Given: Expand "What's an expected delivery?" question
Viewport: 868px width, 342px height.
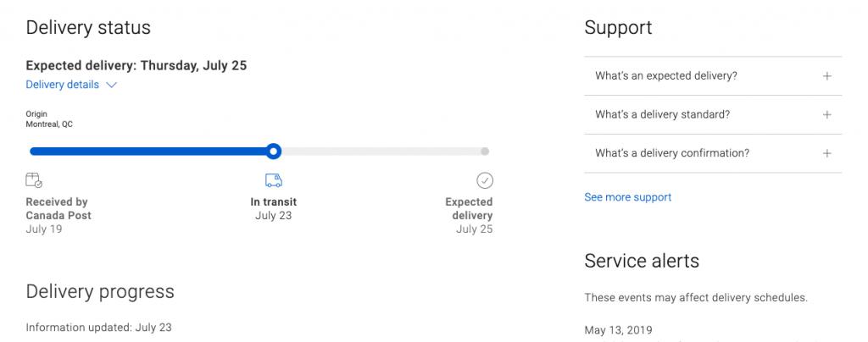Looking at the screenshot, I should pyautogui.click(x=665, y=76).
